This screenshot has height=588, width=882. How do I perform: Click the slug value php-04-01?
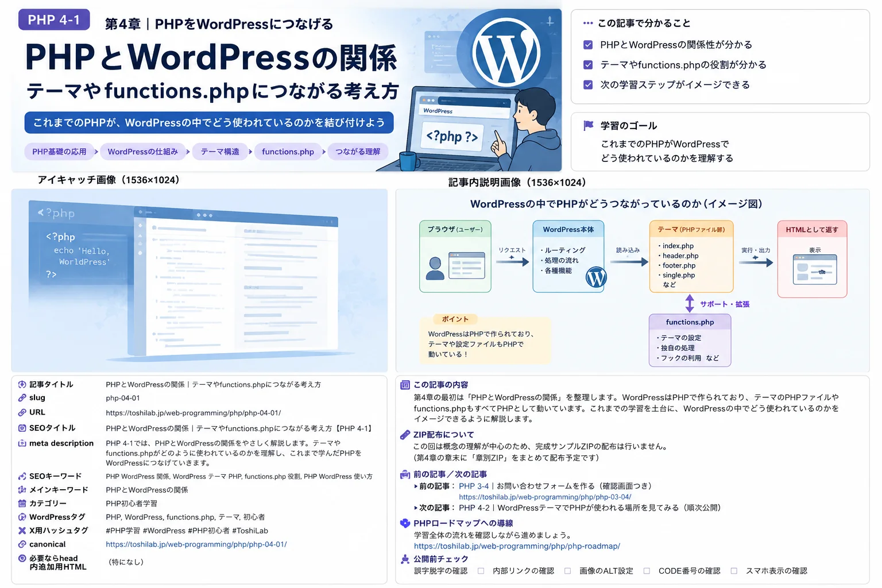point(123,398)
